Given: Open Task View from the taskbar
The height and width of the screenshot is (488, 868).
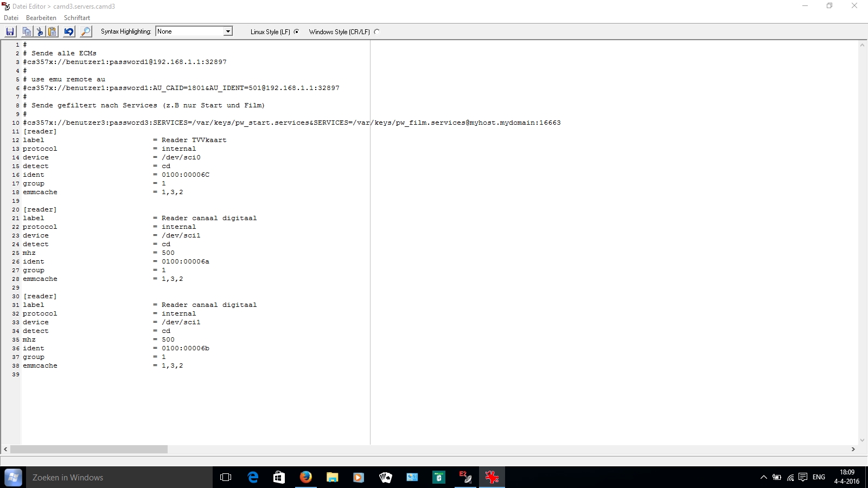Looking at the screenshot, I should (226, 477).
